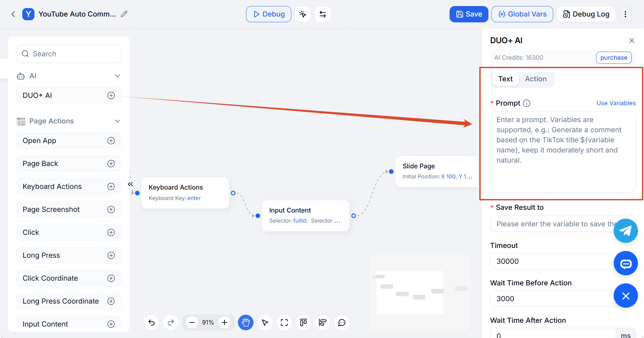Collapse the sidebar with double chevron
The image size is (644, 338).
130,184
